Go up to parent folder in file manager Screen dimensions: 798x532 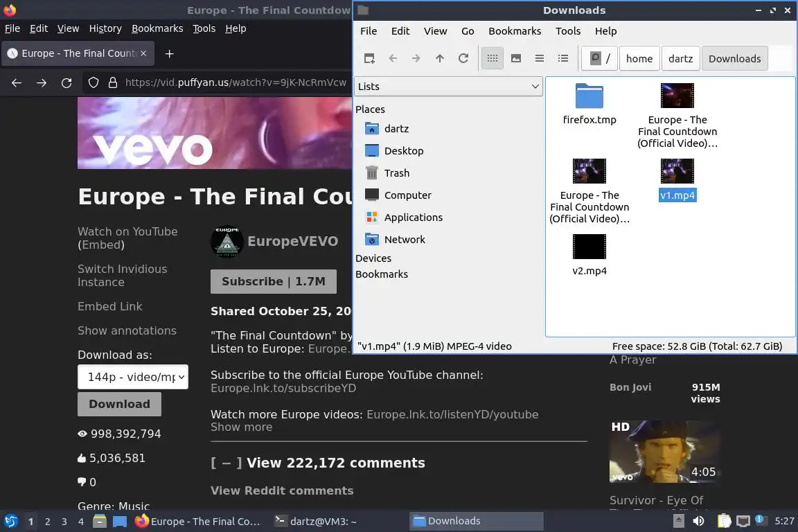pos(440,59)
